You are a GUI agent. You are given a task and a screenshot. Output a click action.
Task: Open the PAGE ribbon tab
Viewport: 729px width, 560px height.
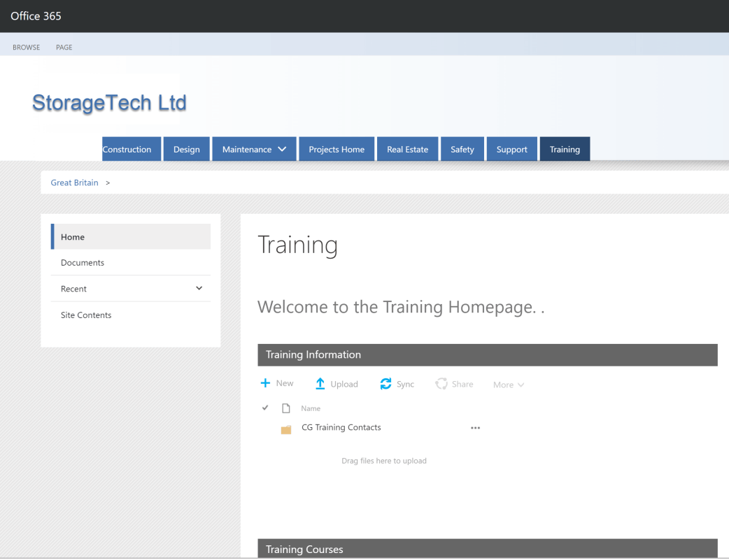click(64, 48)
